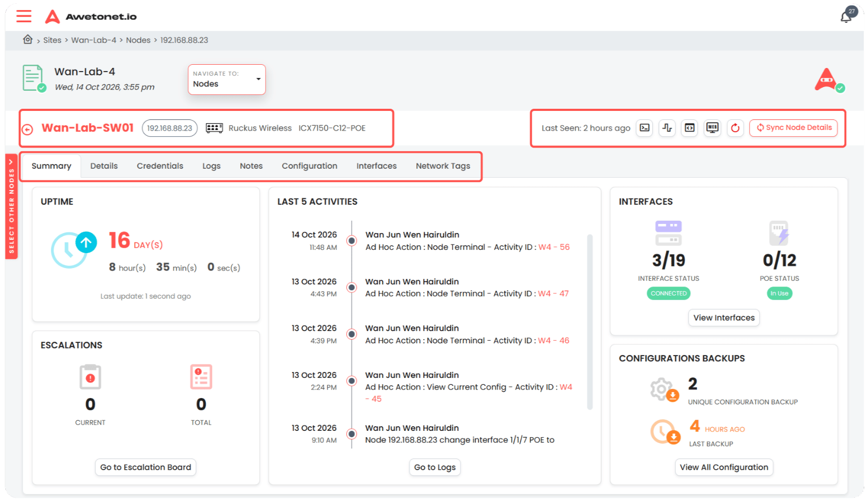Click the total escalations list icon

point(201,377)
